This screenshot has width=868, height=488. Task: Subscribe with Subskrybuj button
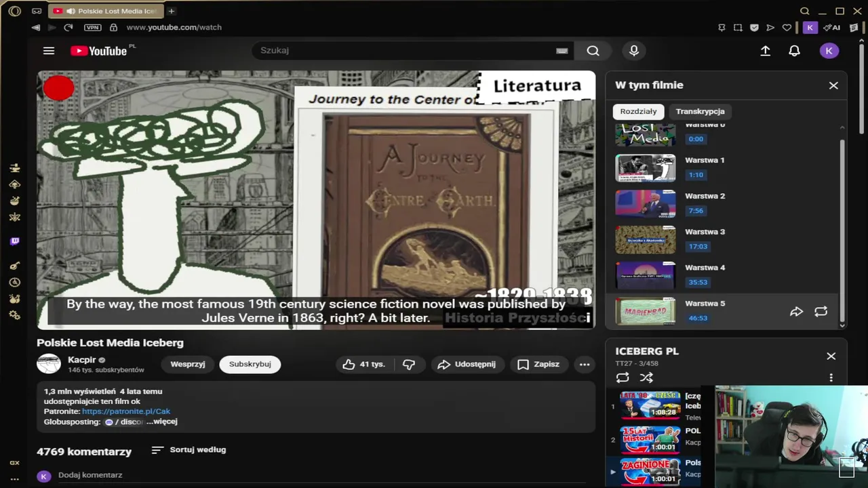pyautogui.click(x=250, y=364)
